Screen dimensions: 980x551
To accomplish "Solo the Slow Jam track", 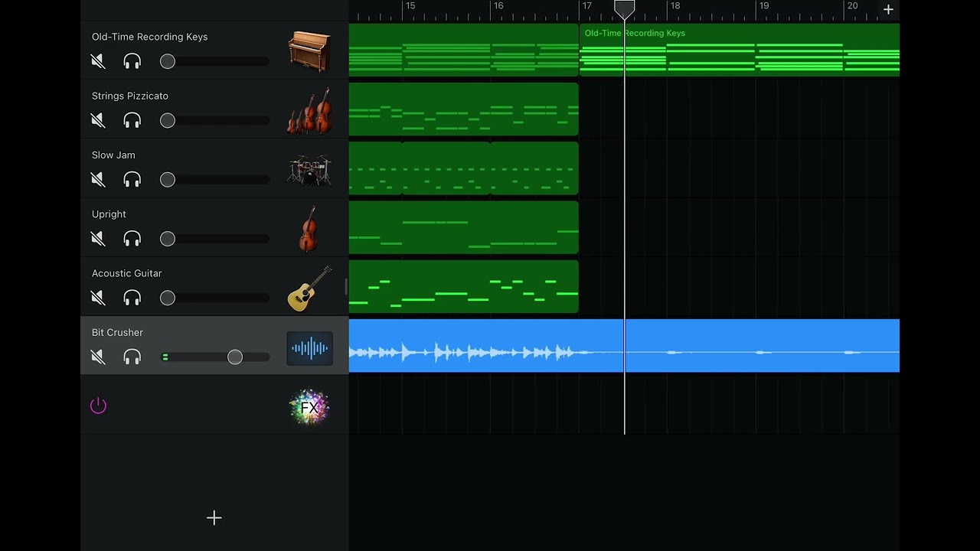I will tap(132, 180).
